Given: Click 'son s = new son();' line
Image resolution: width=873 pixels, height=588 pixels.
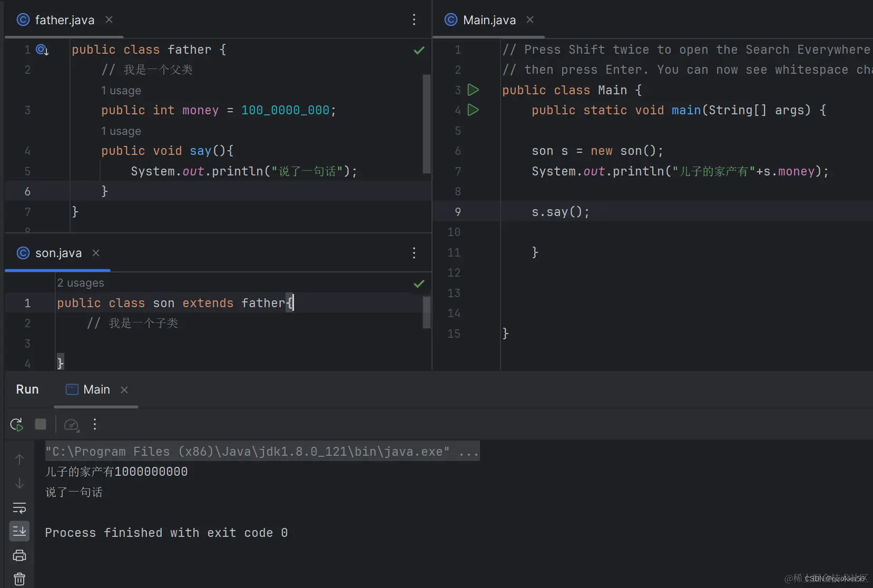Looking at the screenshot, I should click(x=597, y=151).
